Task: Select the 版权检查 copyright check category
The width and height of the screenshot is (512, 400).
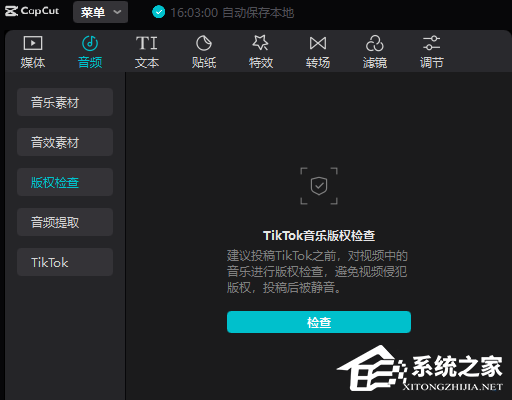Action: pyautogui.click(x=65, y=182)
